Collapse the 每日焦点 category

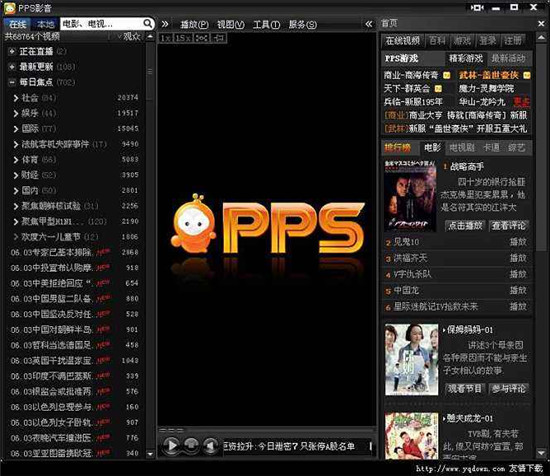pos(12,82)
